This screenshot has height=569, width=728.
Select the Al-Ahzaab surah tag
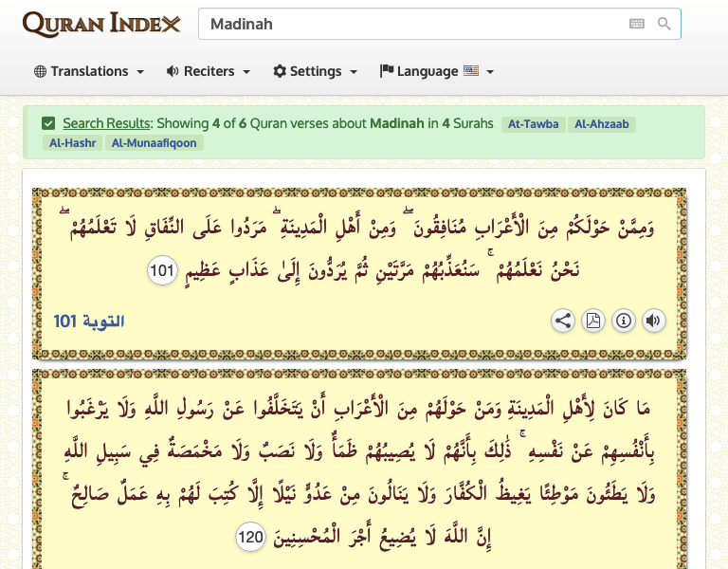(x=602, y=124)
